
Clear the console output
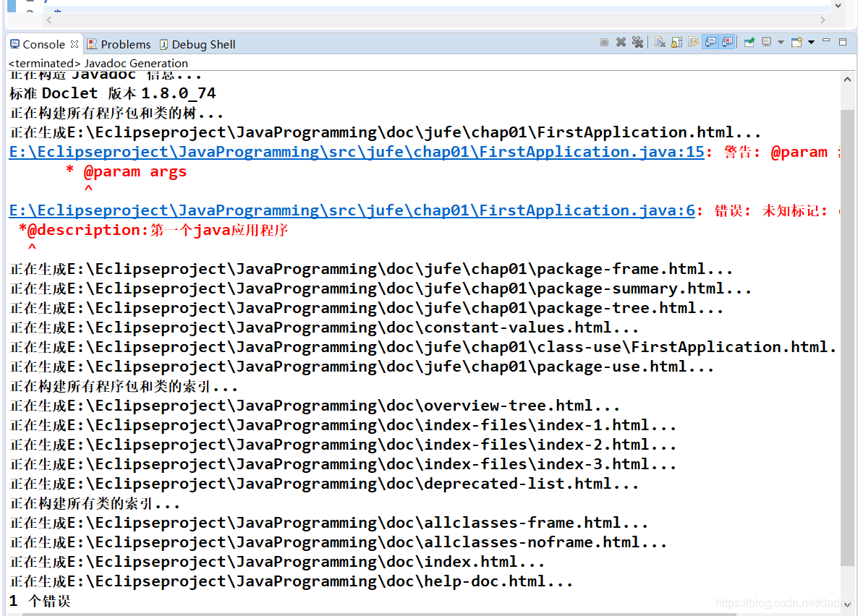pos(660,42)
